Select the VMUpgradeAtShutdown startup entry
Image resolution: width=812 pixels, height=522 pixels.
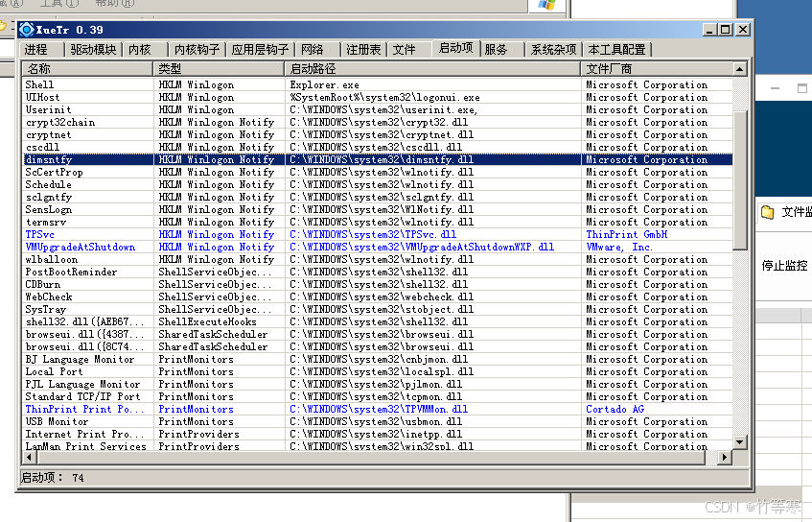point(81,247)
